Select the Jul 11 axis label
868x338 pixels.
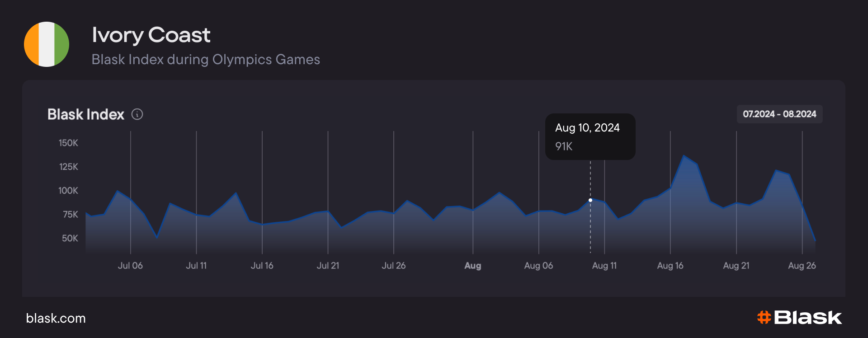click(196, 266)
